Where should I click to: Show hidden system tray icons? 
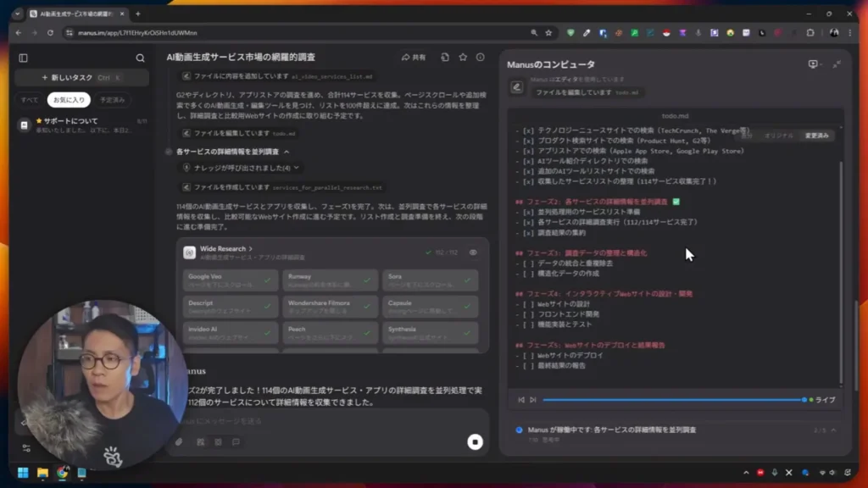click(746, 473)
